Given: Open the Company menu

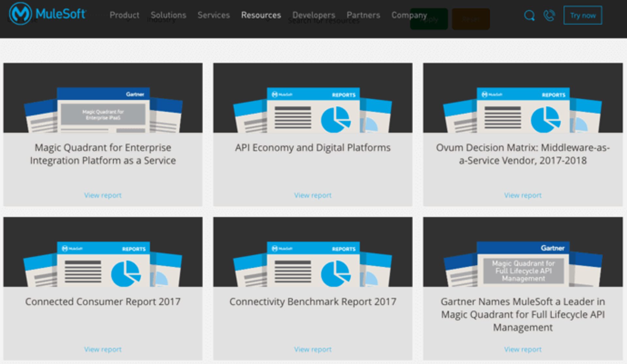Looking at the screenshot, I should tap(409, 15).
